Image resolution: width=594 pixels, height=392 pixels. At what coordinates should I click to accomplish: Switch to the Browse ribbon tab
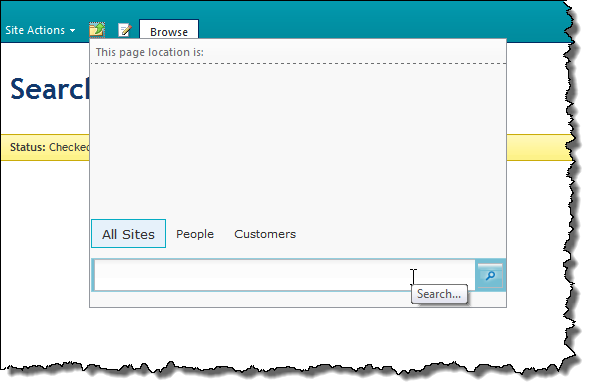pyautogui.click(x=169, y=31)
